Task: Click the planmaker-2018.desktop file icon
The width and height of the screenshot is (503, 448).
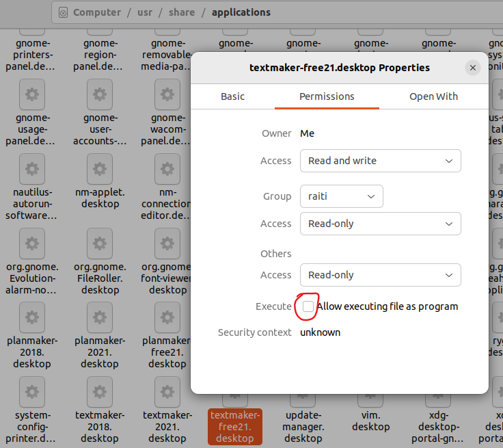Action: point(32,317)
